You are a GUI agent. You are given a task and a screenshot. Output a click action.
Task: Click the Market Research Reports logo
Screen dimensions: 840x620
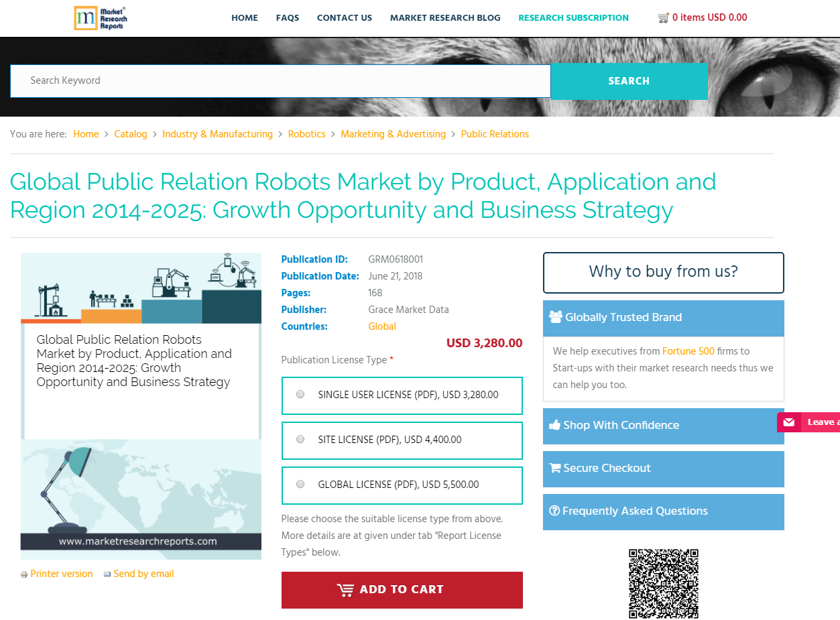tap(101, 18)
